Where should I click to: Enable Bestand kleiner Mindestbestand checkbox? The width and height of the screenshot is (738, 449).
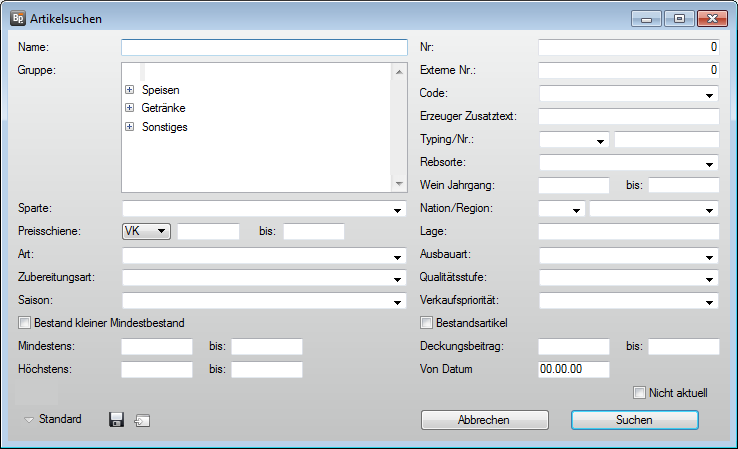(x=24, y=322)
